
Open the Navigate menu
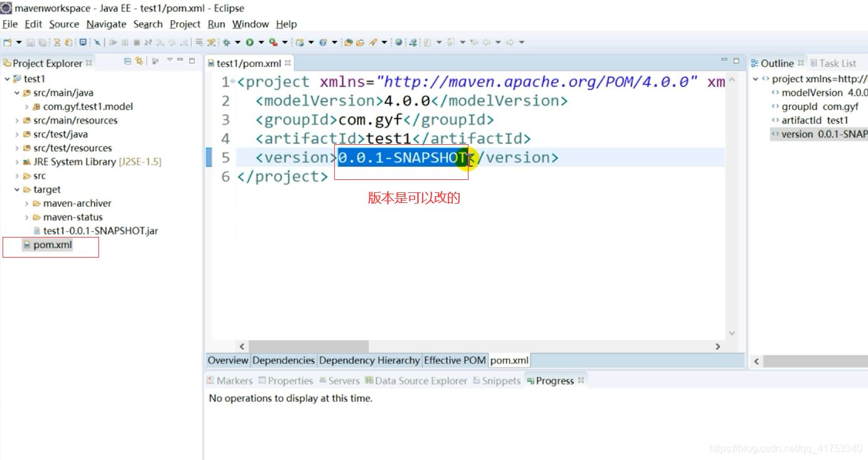[106, 24]
